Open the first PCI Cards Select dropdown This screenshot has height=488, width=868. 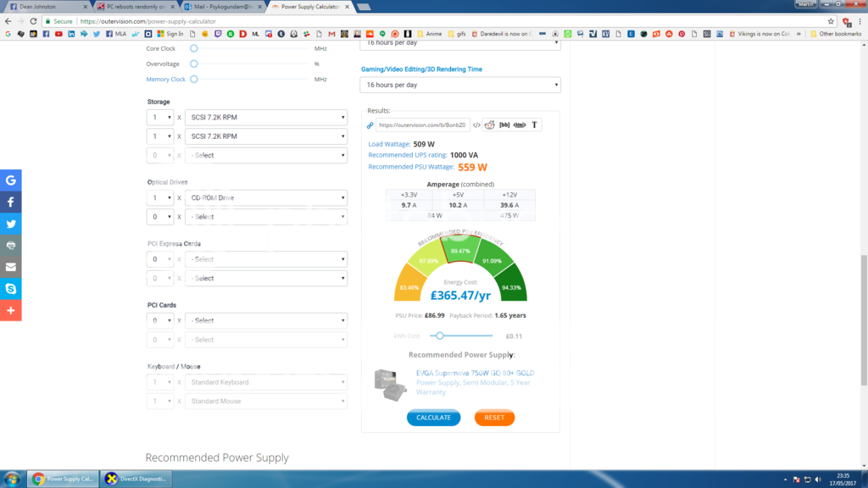265,320
